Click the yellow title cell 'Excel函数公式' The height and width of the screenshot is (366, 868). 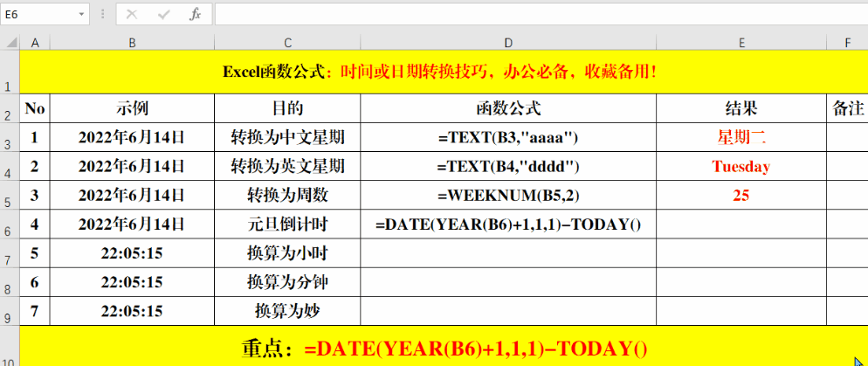tap(444, 72)
